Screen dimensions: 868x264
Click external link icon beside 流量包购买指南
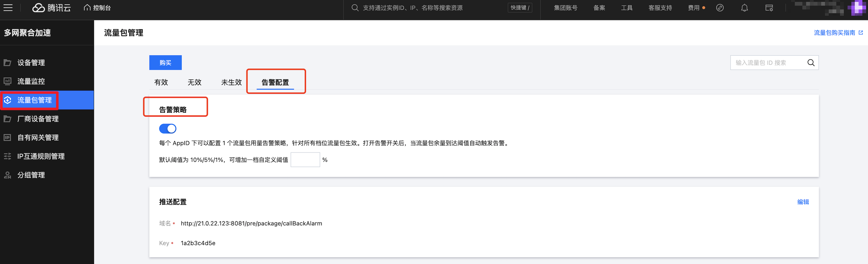pyautogui.click(x=860, y=32)
